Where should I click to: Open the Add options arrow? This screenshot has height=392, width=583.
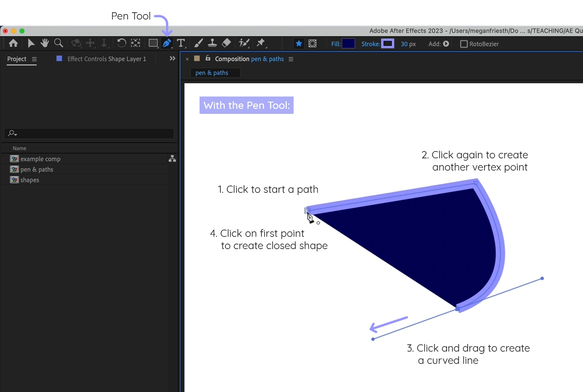click(446, 44)
